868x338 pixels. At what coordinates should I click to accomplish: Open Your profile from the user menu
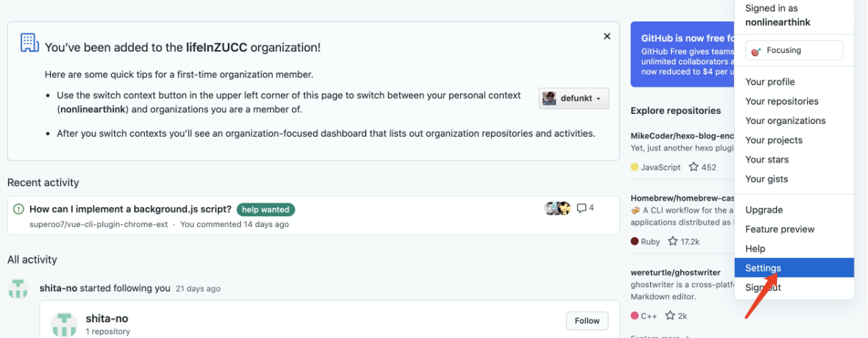click(770, 82)
